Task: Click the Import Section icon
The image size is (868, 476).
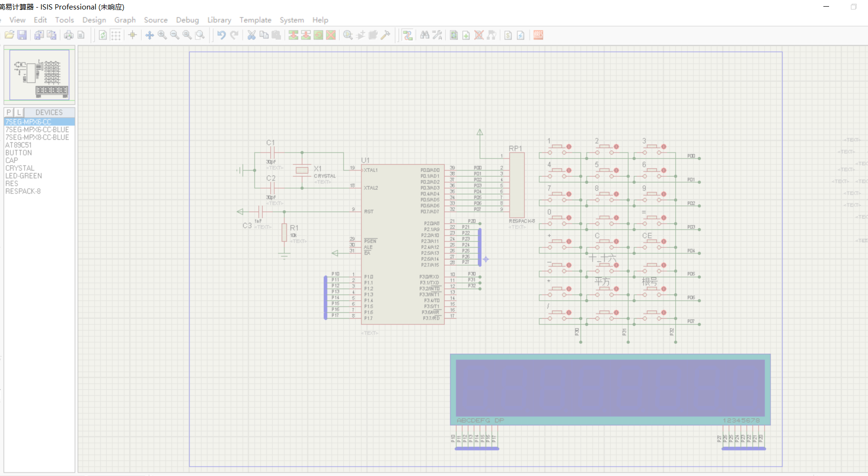Action: pos(39,35)
